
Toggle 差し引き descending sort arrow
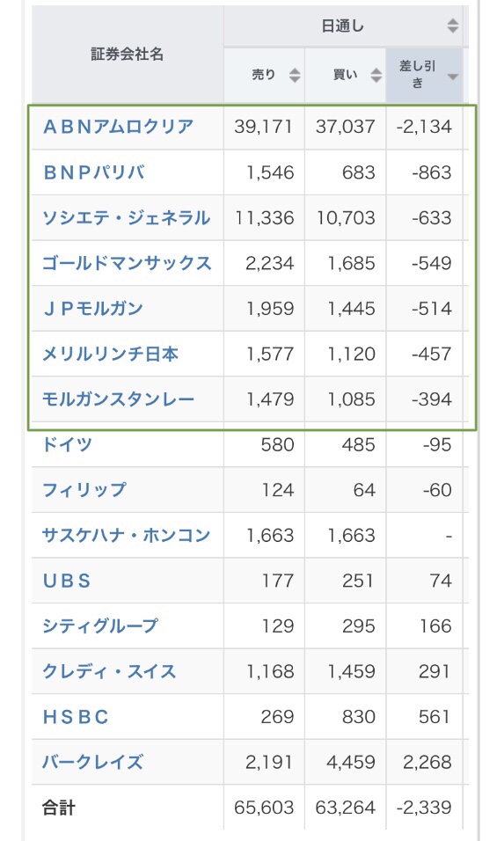coord(453,77)
